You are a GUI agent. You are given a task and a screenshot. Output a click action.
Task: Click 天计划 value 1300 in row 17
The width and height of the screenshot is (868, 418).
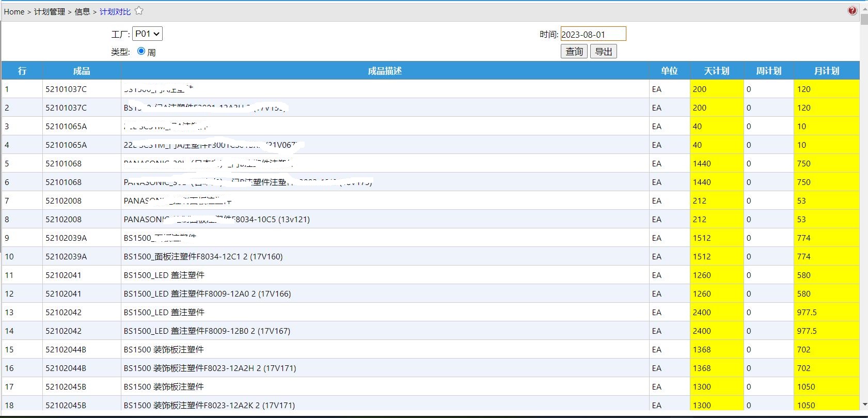pyautogui.click(x=702, y=386)
